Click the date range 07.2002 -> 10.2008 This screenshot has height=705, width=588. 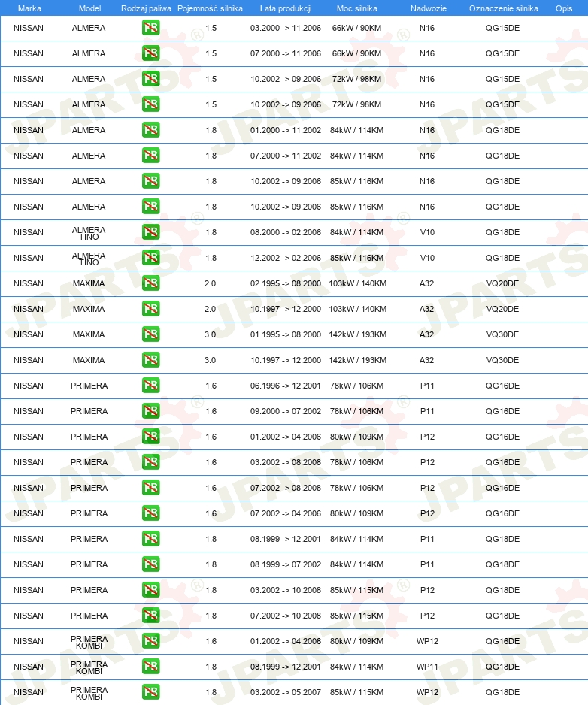click(x=286, y=616)
